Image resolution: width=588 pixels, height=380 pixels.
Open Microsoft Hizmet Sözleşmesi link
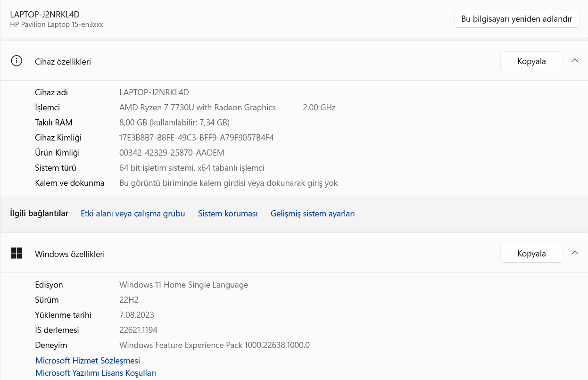[x=88, y=361]
